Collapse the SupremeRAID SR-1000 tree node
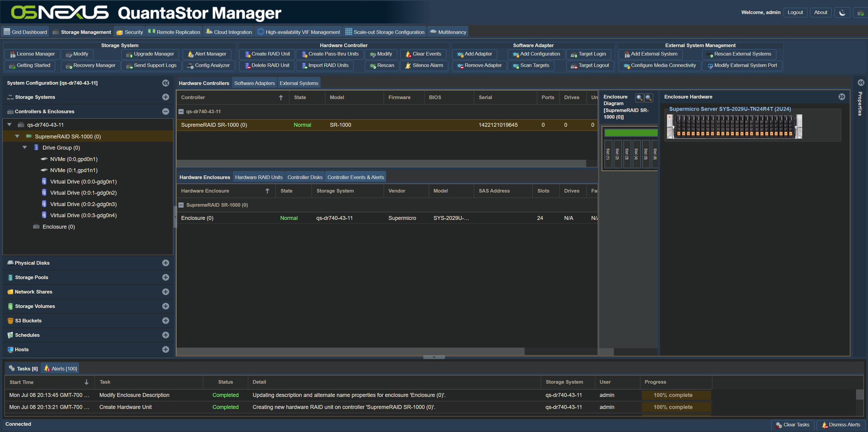Screen dimensions: 868x432 click(17, 136)
